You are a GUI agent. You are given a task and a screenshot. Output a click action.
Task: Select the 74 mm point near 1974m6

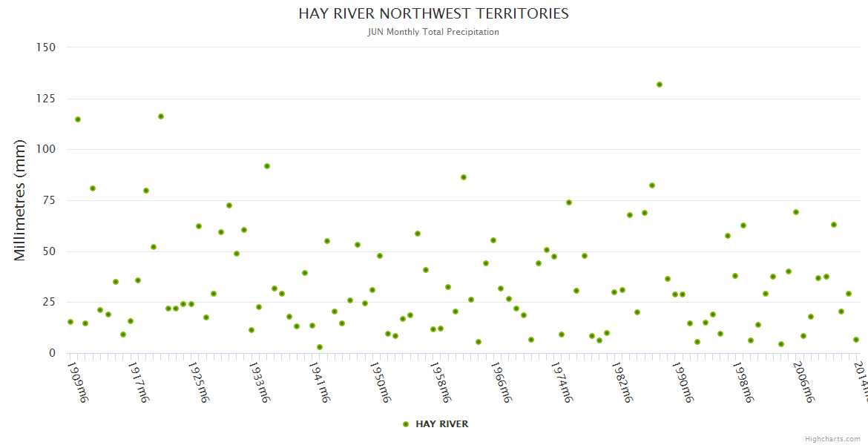569,202
